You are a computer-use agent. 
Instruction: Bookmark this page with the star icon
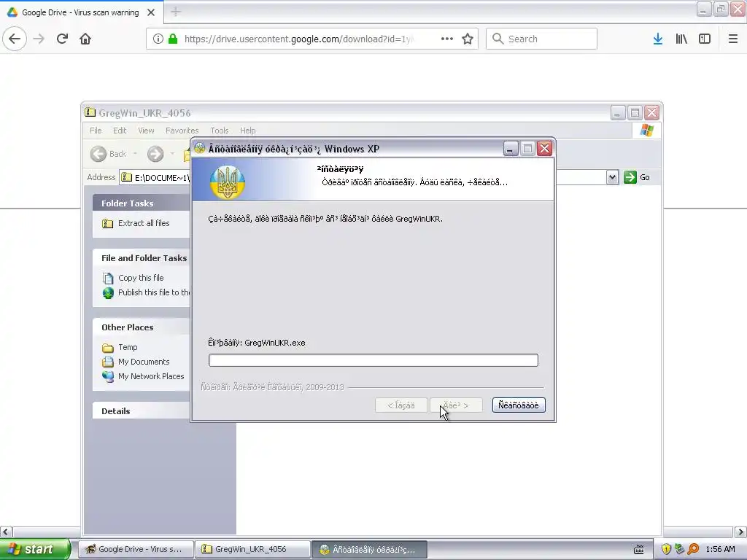468,39
